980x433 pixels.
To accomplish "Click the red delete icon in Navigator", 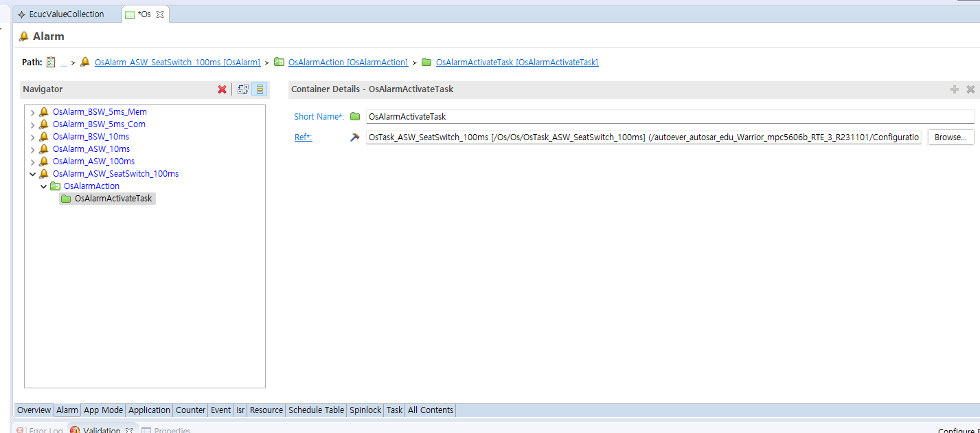I will pyautogui.click(x=222, y=89).
